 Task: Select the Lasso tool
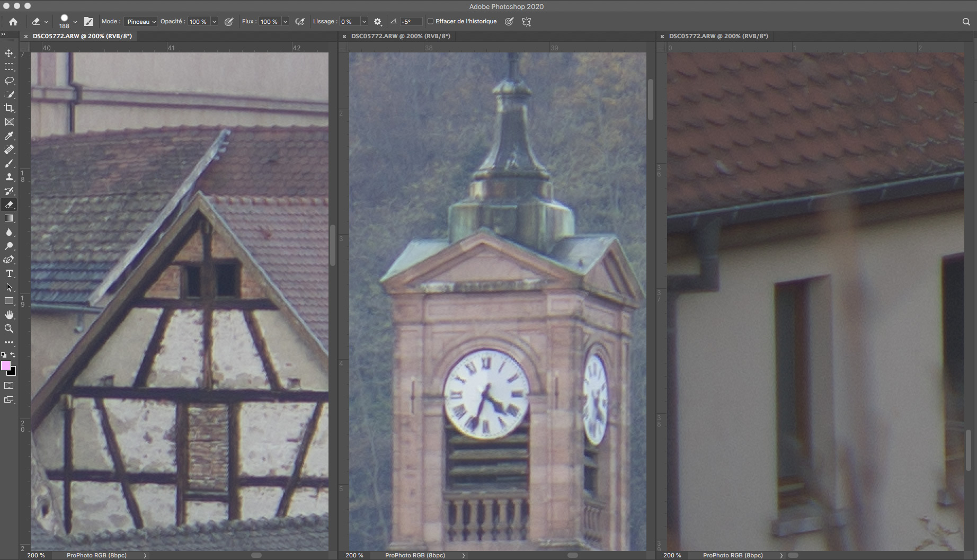point(9,81)
